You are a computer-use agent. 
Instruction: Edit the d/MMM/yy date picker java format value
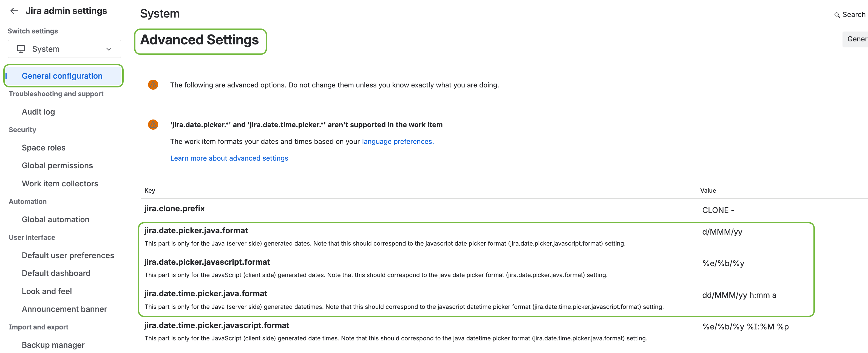point(722,232)
